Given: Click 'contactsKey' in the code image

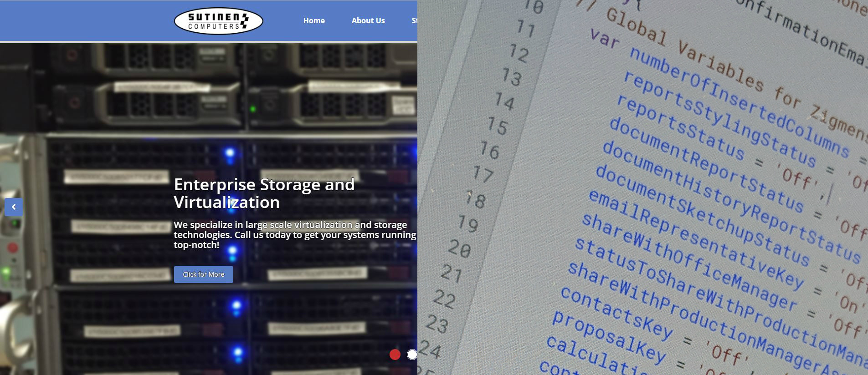Looking at the screenshot, I should 616,313.
